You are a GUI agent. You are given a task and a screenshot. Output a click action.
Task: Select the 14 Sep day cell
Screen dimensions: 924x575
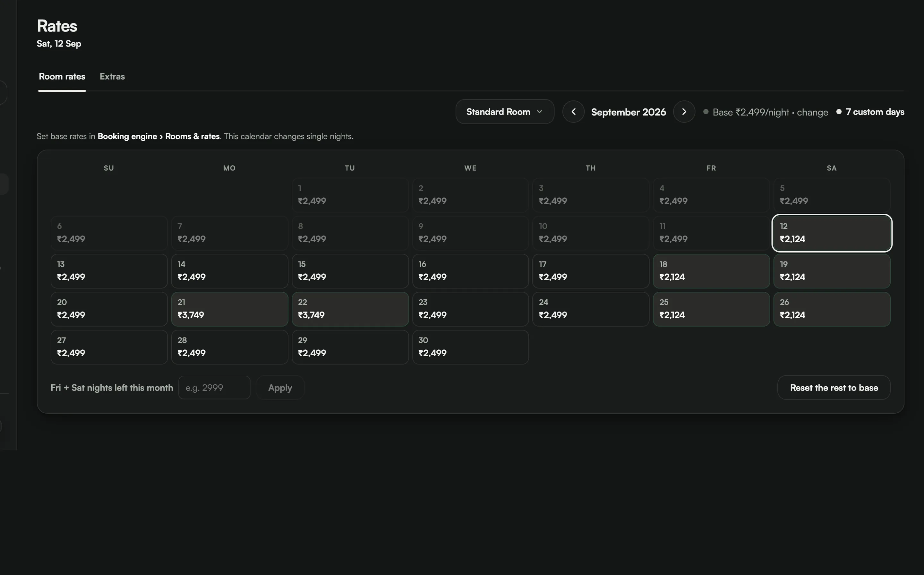point(230,271)
